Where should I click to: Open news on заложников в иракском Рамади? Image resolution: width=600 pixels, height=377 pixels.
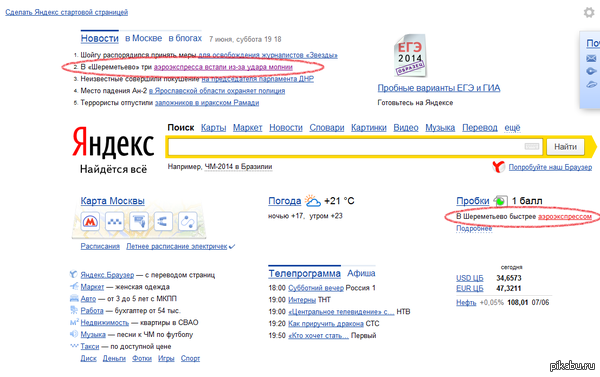click(207, 103)
